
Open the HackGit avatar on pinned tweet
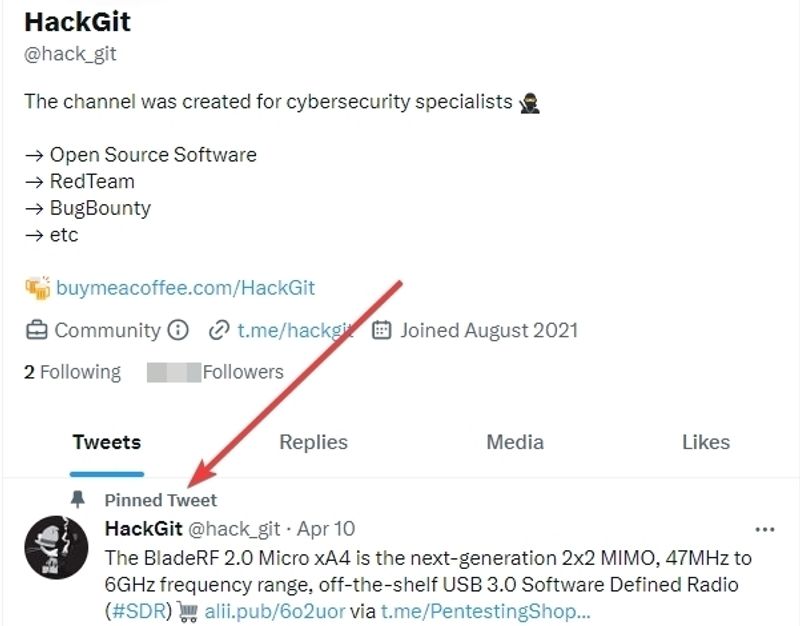(56, 547)
